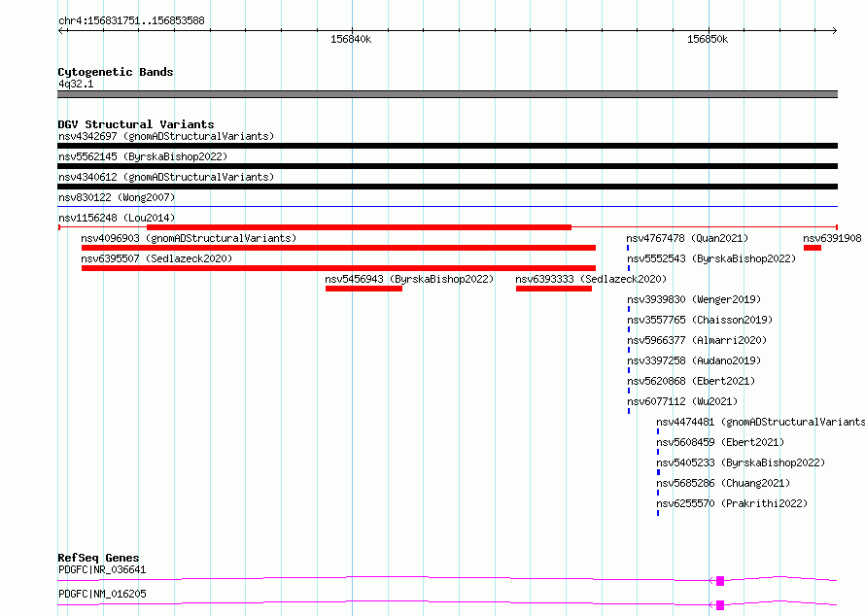Click the PDGFC|NR_036641 gene label
The height and width of the screenshot is (616, 865).
[x=102, y=569]
